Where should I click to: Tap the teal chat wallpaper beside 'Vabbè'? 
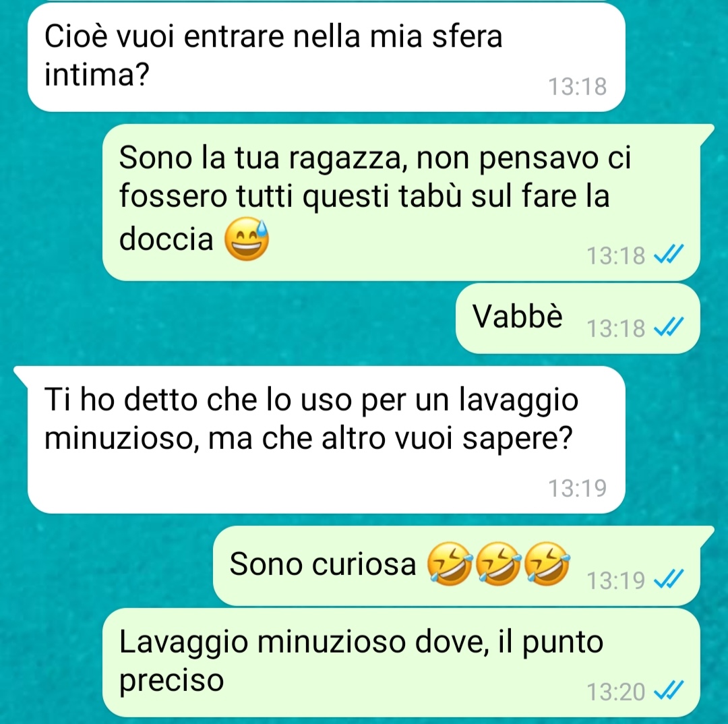pos(232,320)
